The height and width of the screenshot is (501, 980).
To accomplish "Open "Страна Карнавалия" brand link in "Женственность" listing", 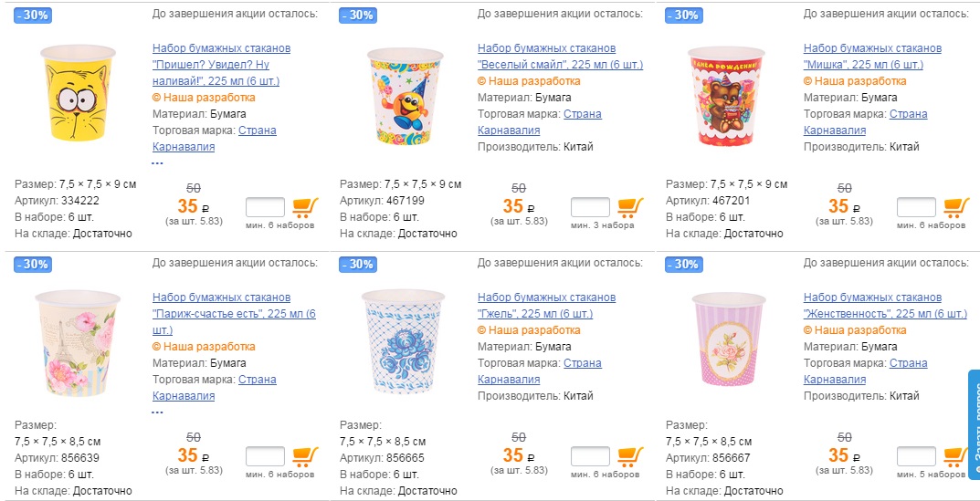I will click(909, 363).
